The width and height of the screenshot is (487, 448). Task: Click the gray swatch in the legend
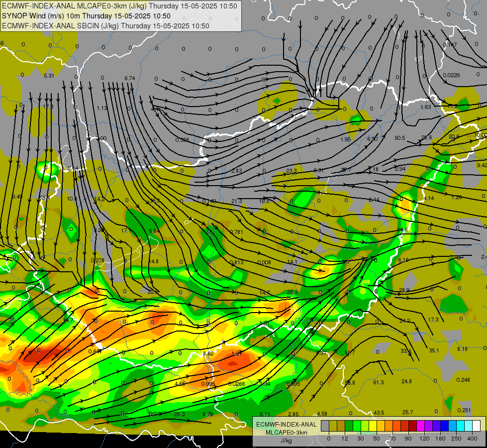tap(325, 426)
